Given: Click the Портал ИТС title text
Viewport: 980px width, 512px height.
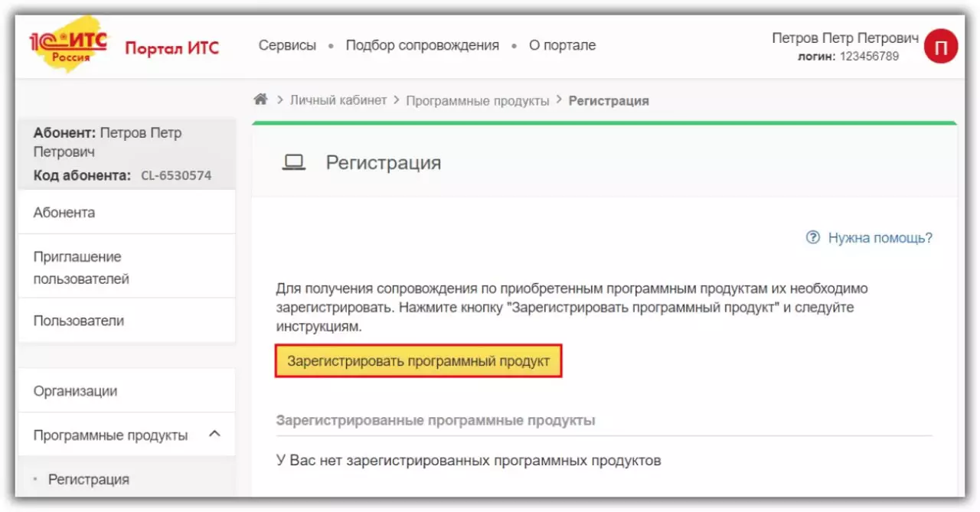Looking at the screenshot, I should point(171,47).
